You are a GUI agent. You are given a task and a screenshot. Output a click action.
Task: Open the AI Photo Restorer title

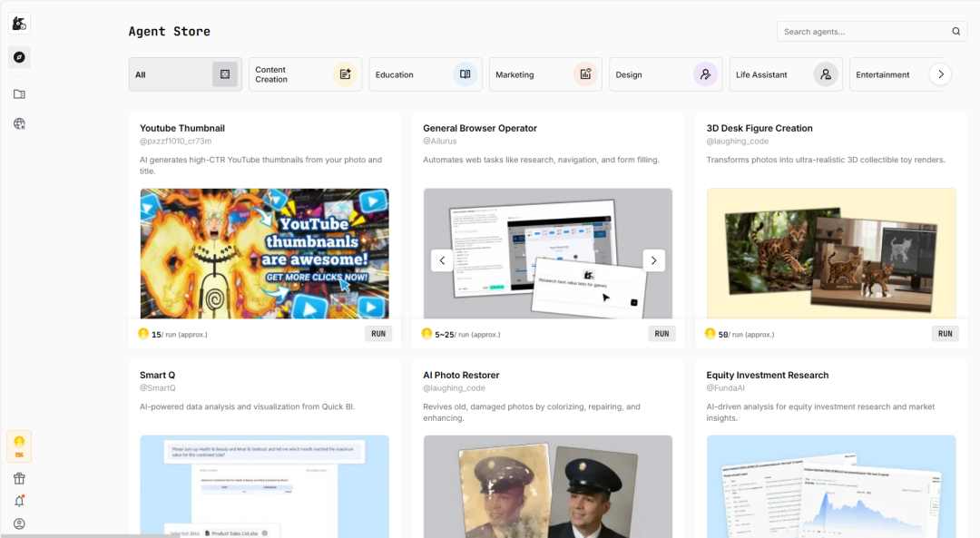point(461,375)
